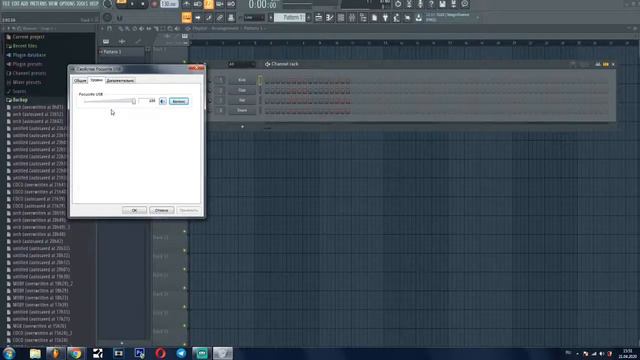Open the piano roll view icon
Image resolution: width=640 pixels, height=360 pixels.
point(330,18)
